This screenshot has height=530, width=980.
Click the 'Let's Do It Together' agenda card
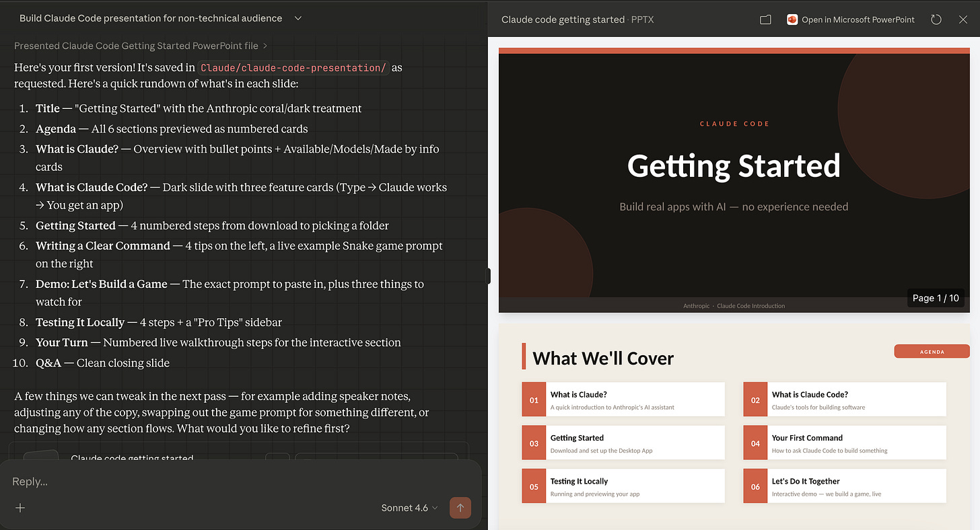pos(845,486)
